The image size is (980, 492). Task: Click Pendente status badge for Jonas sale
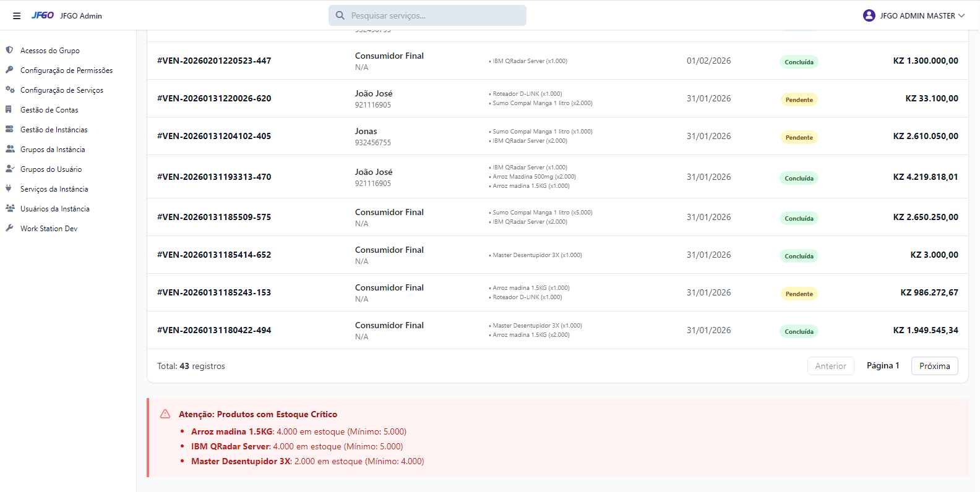tap(799, 137)
